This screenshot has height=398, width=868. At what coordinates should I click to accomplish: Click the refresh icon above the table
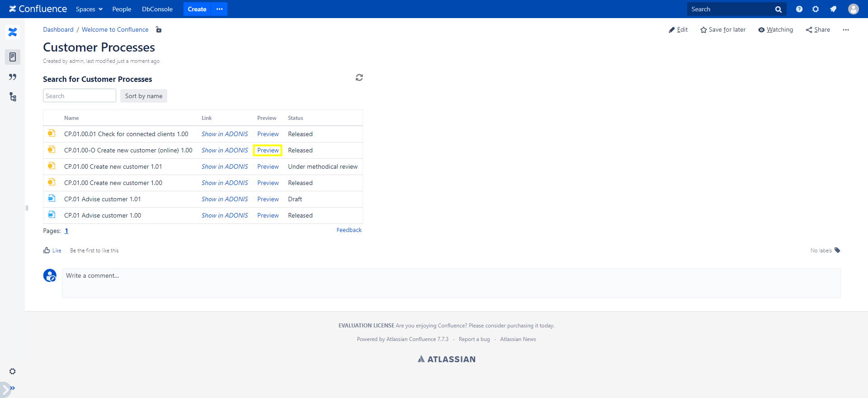click(x=359, y=78)
